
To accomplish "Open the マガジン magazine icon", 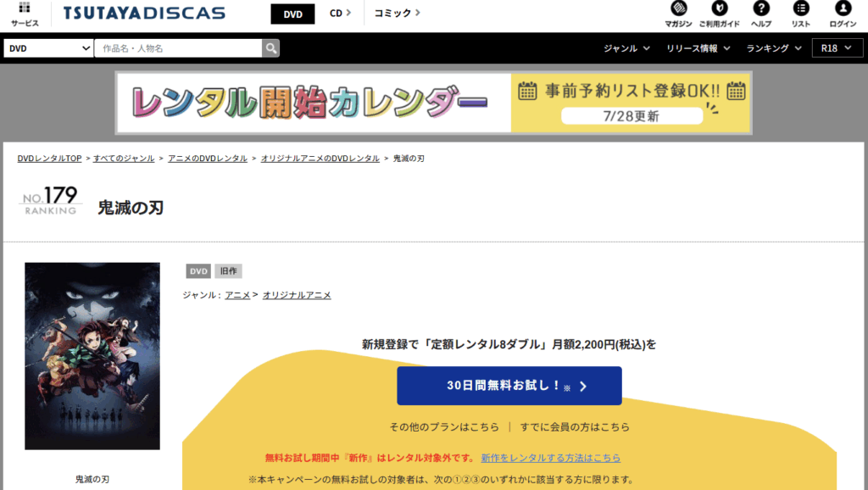I will [678, 14].
